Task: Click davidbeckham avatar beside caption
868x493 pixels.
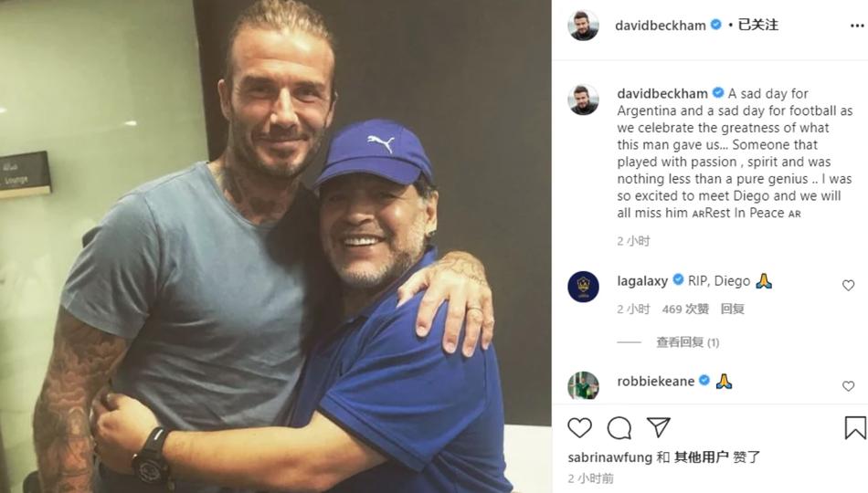Action: pos(583,100)
